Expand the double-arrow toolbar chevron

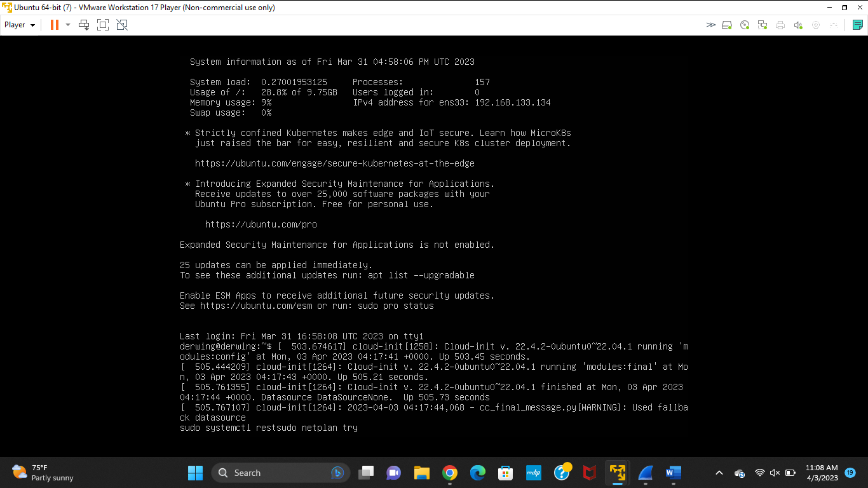712,25
